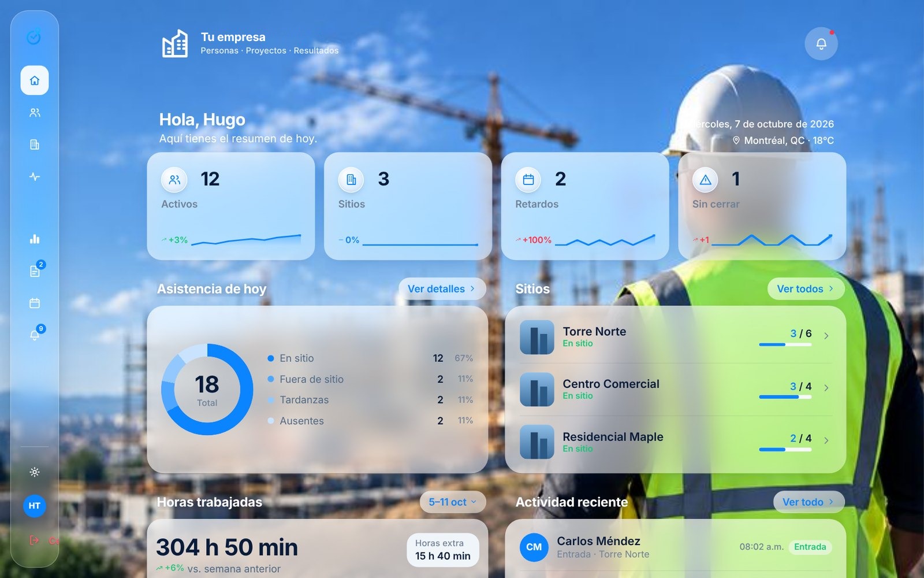Screen dimensions: 924x578
Task: Click Centro Comercial site thumbnail
Action: 536,390
